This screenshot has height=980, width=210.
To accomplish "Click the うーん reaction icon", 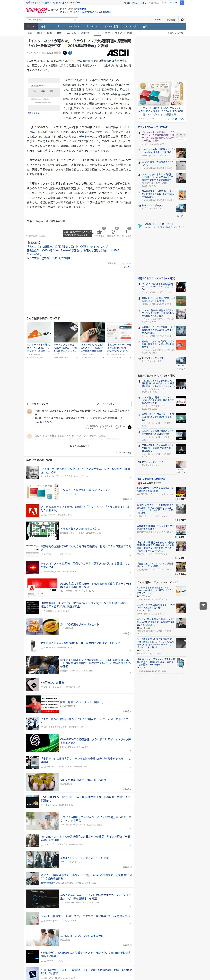I will point(121,427).
